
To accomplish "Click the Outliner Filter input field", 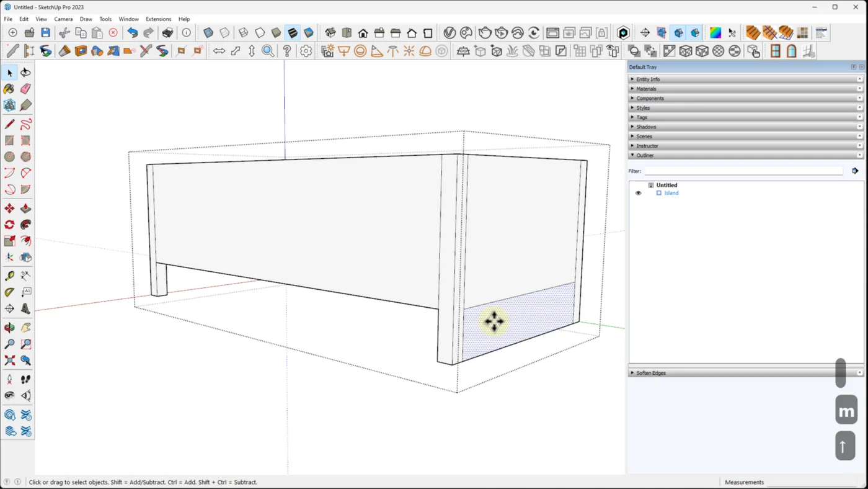I will pos(743,171).
